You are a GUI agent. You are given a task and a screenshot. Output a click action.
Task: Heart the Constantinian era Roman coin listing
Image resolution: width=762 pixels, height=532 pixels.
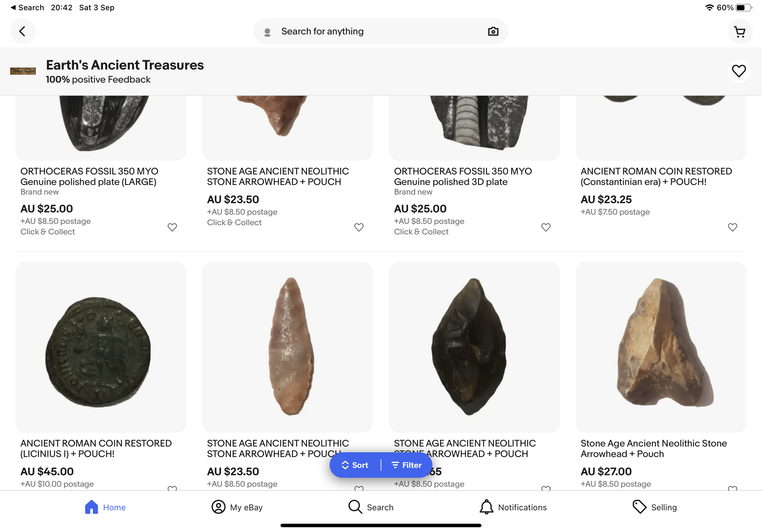732,227
